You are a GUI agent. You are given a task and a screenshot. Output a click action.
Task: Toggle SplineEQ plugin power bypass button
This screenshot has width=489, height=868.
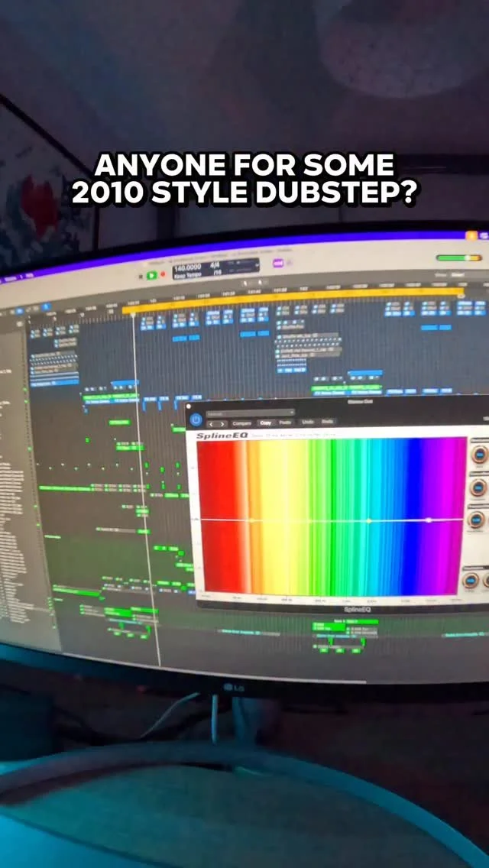tap(196, 420)
